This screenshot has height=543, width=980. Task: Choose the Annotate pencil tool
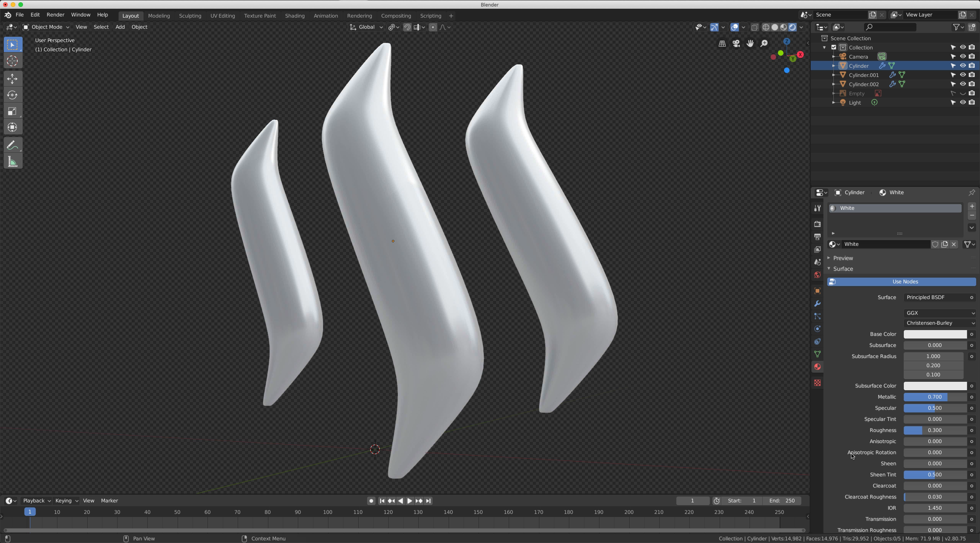pyautogui.click(x=12, y=146)
